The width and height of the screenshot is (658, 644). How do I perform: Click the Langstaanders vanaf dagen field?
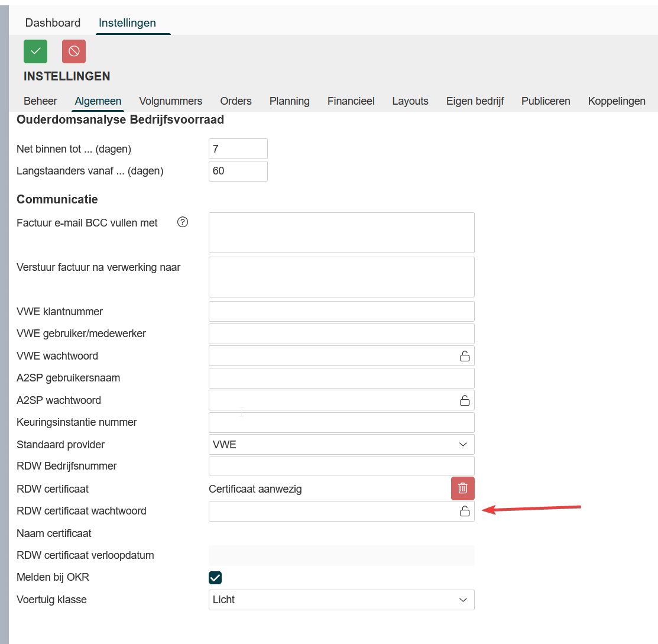coord(238,171)
